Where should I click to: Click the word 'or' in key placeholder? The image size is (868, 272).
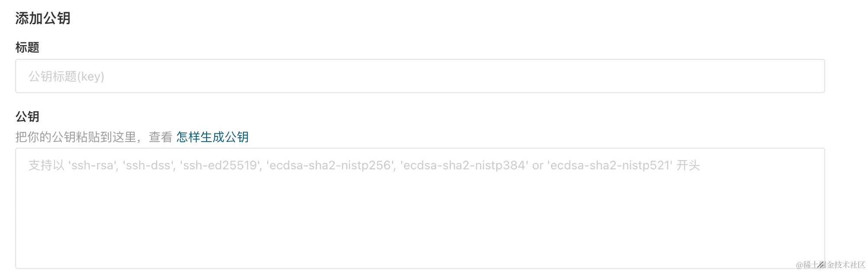538,165
